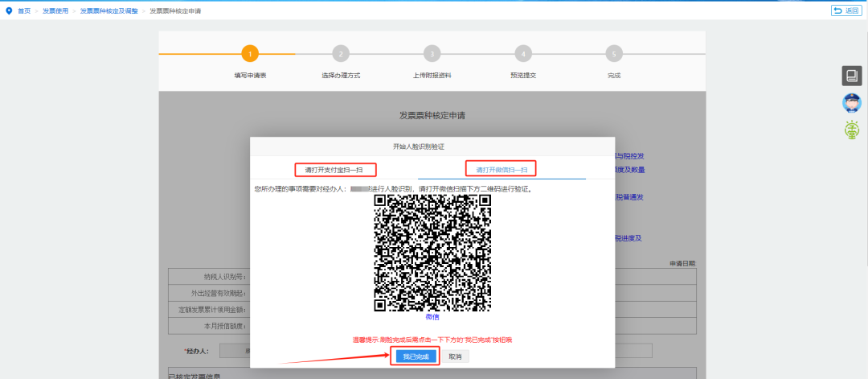Click the 预览提交 step label
The width and height of the screenshot is (868, 379).
pyautogui.click(x=523, y=76)
